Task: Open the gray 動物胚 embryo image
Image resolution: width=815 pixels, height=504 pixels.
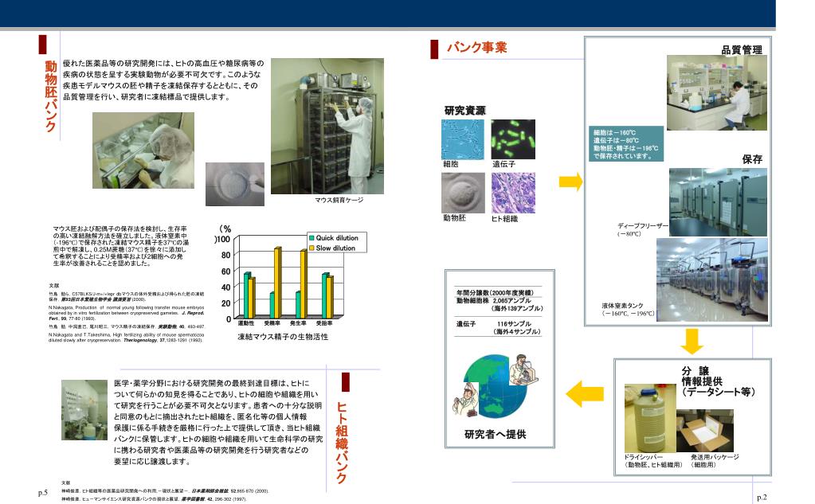Action: pos(463,193)
